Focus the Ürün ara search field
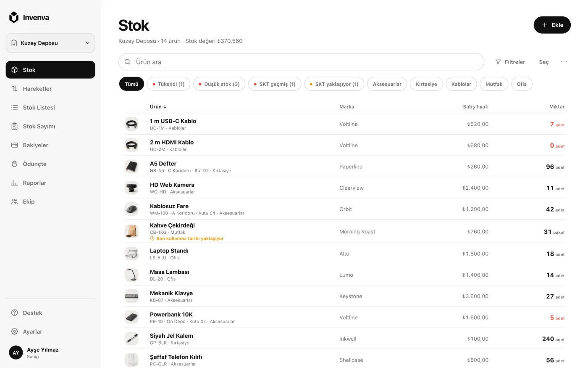The height and width of the screenshot is (368, 588). 301,62
